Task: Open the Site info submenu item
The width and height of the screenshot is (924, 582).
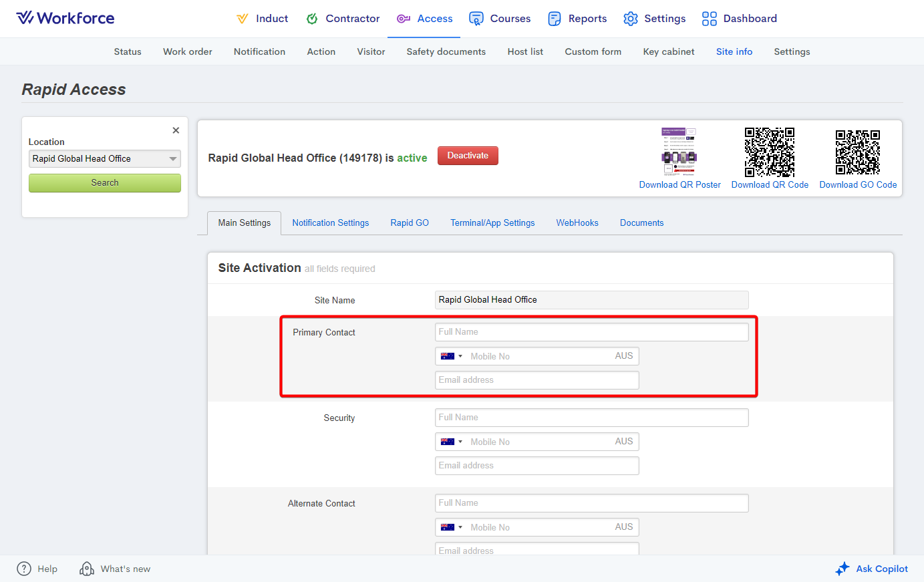Action: [x=734, y=51]
